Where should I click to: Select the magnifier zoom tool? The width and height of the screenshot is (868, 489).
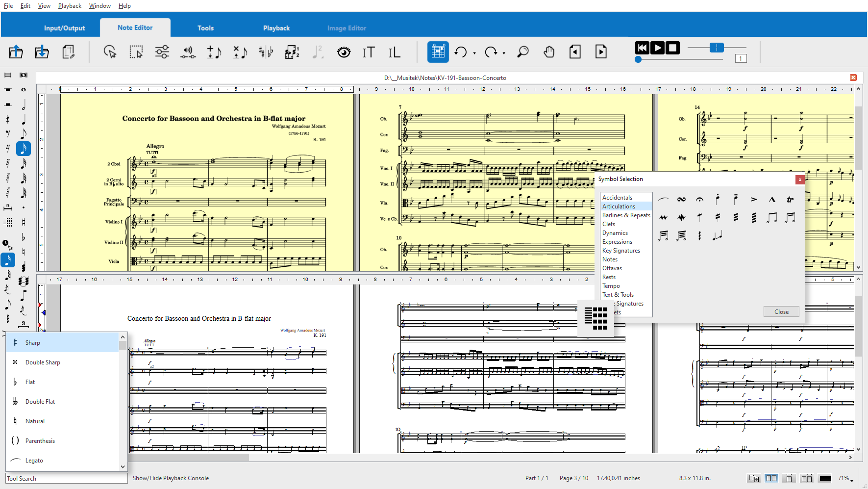coord(523,51)
